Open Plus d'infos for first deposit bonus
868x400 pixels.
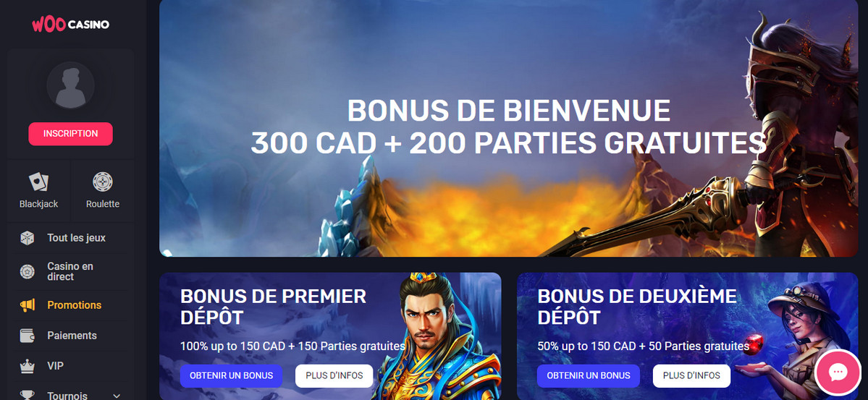334,375
